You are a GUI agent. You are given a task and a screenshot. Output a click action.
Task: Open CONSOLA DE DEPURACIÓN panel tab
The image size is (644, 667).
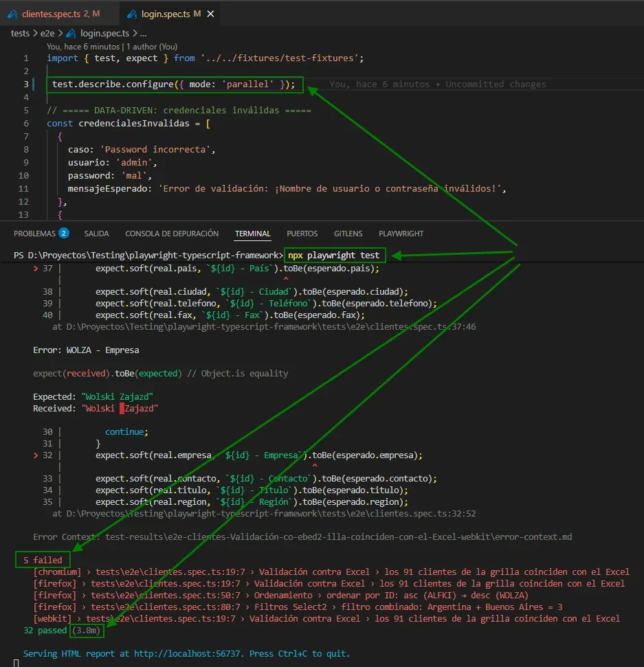[x=172, y=234]
